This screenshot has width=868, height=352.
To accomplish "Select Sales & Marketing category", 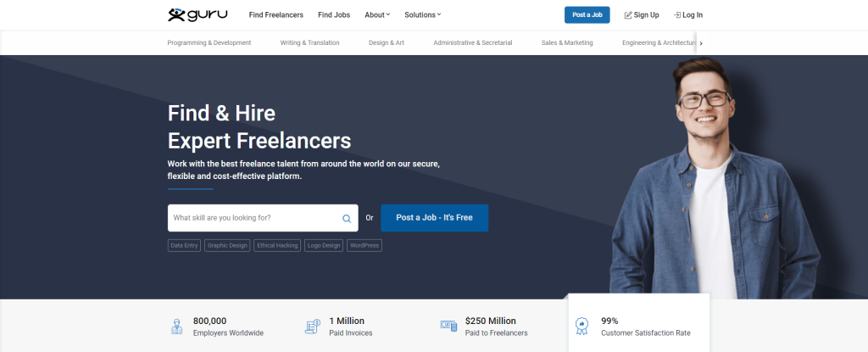I will (567, 42).
